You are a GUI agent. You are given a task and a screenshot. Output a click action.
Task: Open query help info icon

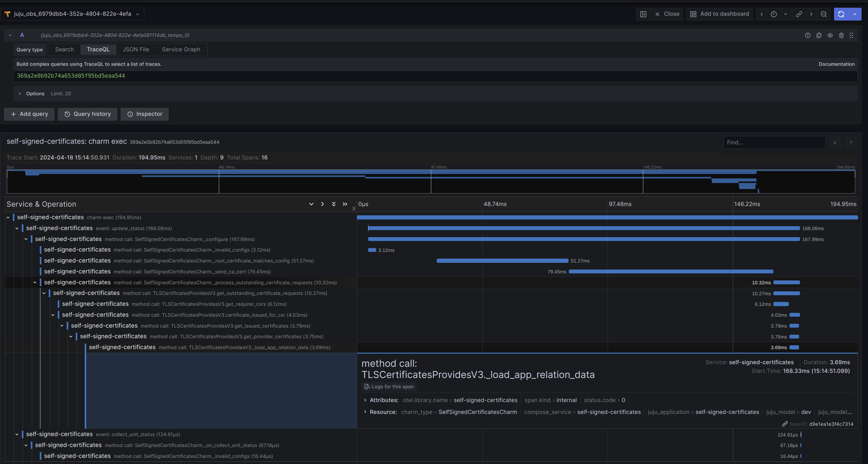click(x=807, y=35)
